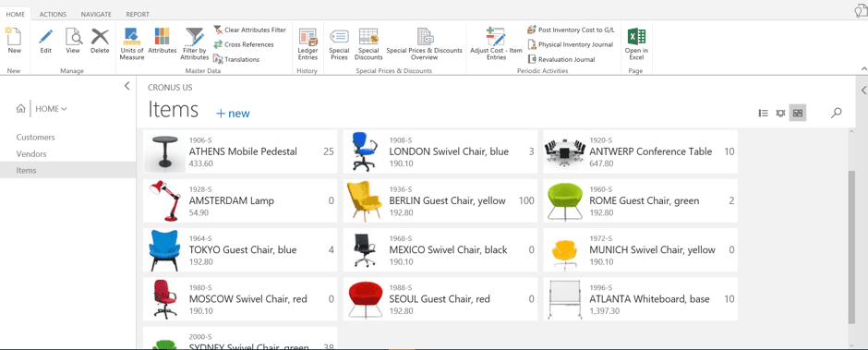868x350 pixels.
Task: Click price 1,397.30
Action: tap(605, 311)
